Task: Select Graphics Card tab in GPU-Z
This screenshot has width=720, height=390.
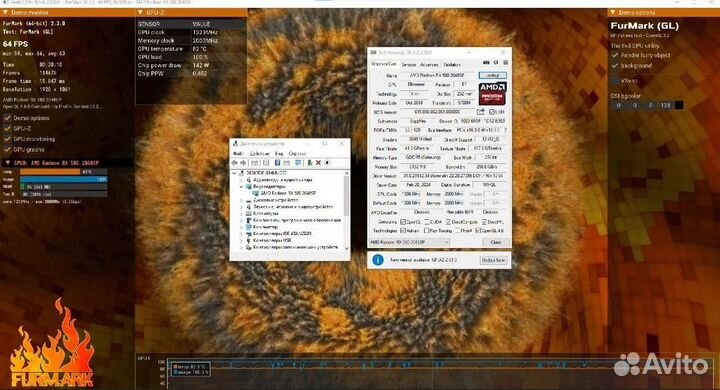Action: point(384,64)
